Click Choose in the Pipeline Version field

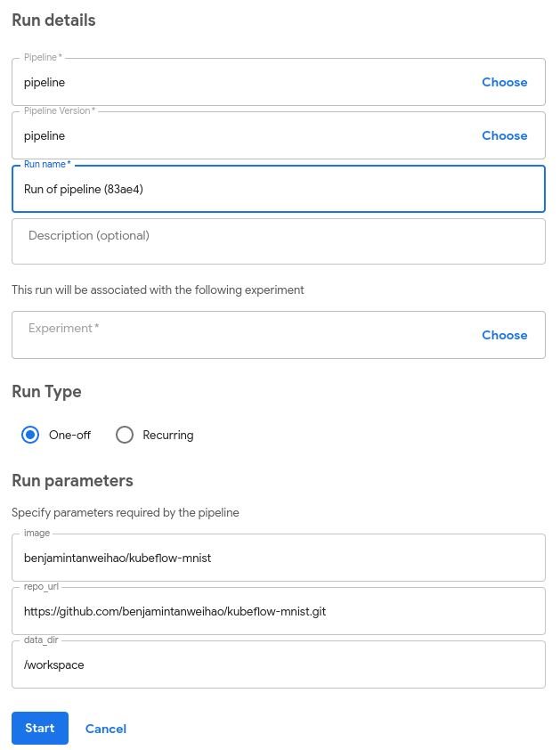504,135
